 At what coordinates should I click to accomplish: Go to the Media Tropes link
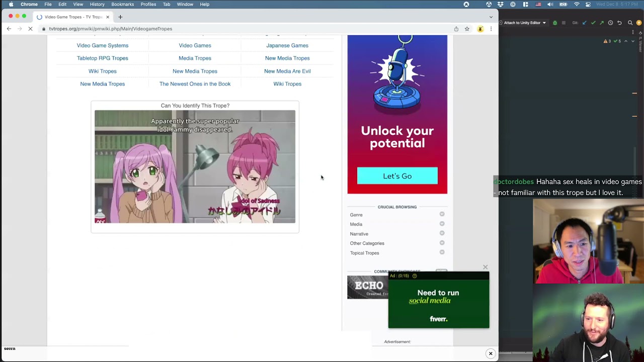click(x=195, y=58)
